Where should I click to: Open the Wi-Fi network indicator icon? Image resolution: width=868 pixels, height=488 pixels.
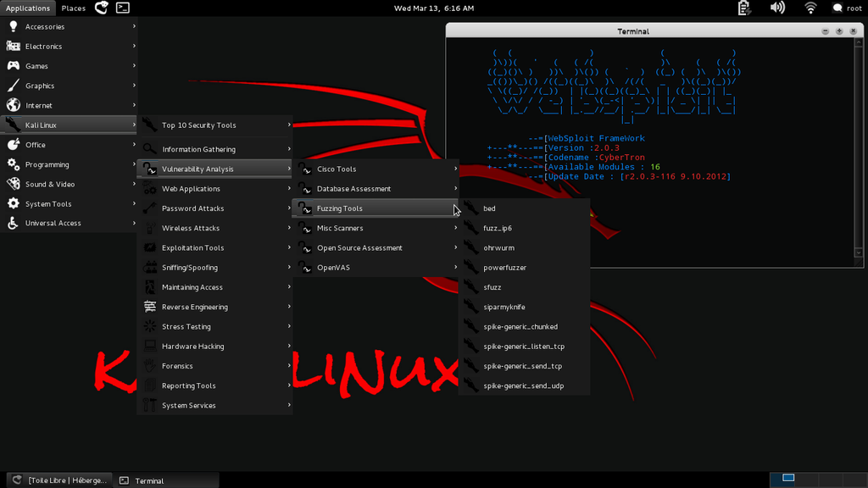pos(810,8)
